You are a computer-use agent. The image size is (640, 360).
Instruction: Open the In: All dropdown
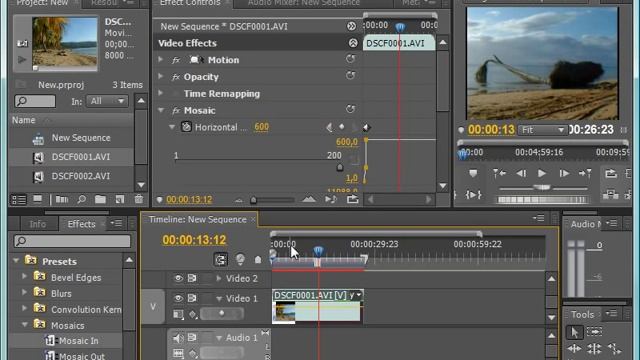click(x=107, y=101)
